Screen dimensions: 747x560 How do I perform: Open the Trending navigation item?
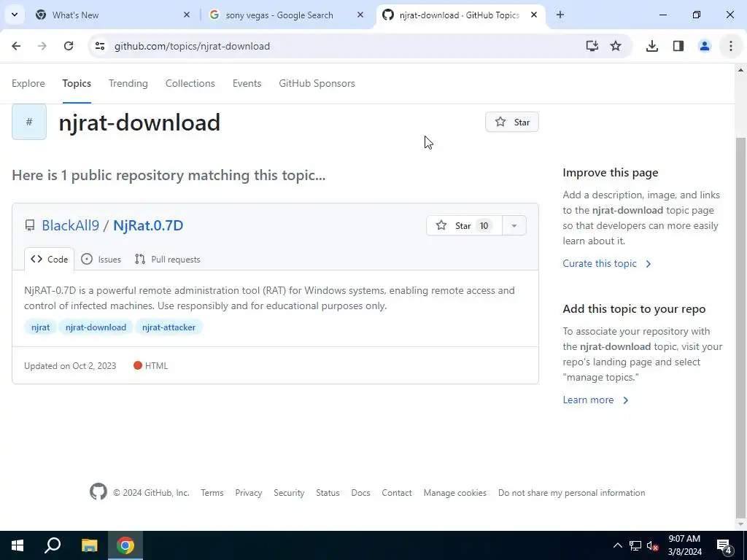click(128, 83)
